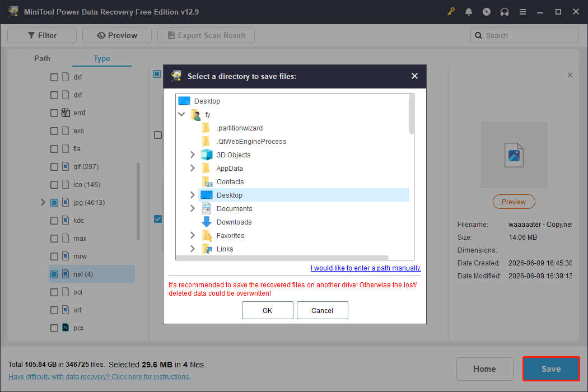This screenshot has width=588, height=392.
Task: Click the Search input field
Action: (x=524, y=35)
